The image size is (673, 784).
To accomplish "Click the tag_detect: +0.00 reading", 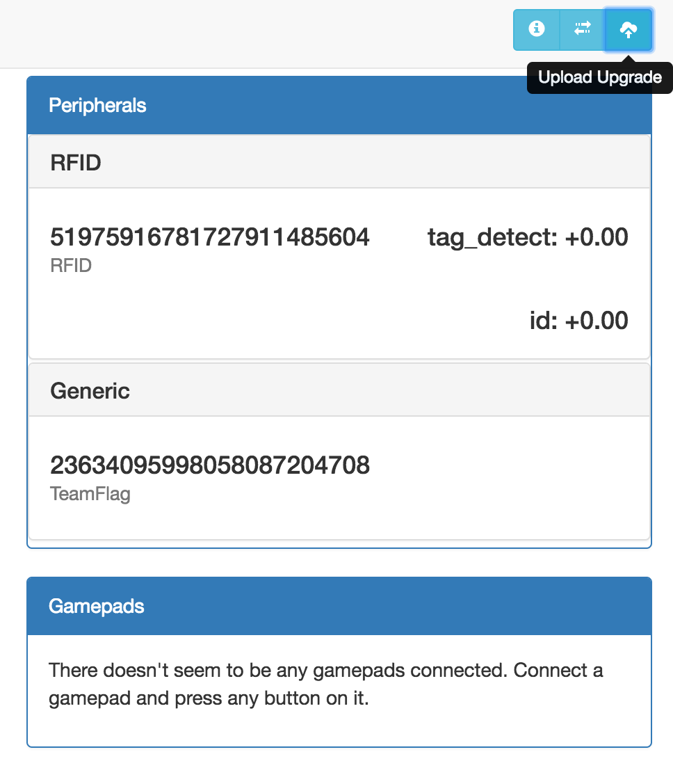I will 528,237.
